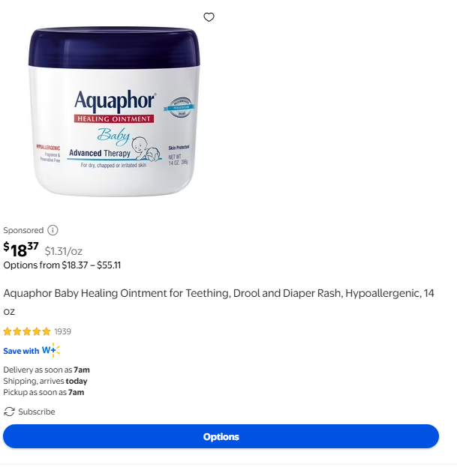The width and height of the screenshot is (457, 476).
Task: Click the five yellow rating stars
Action: click(x=27, y=331)
